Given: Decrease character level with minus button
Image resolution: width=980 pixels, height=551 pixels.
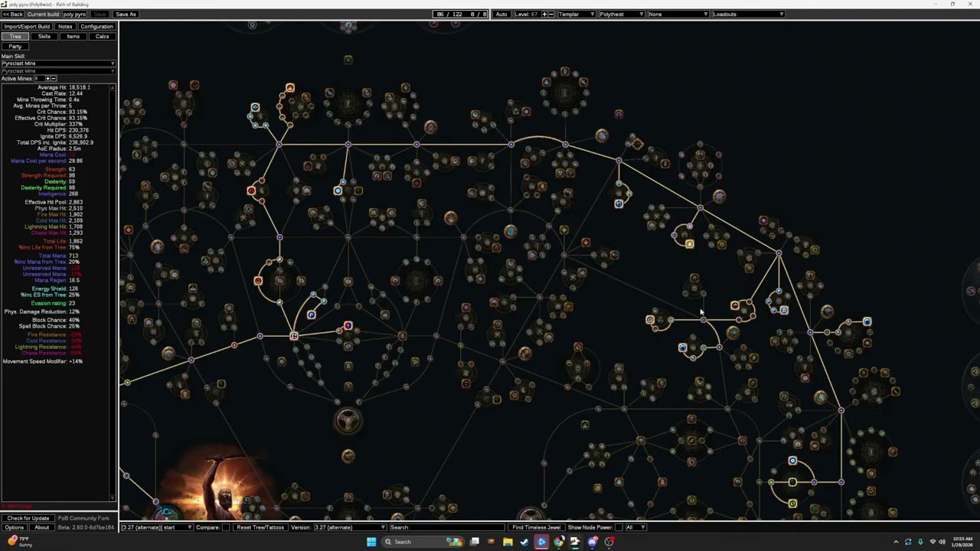Looking at the screenshot, I should 551,14.
